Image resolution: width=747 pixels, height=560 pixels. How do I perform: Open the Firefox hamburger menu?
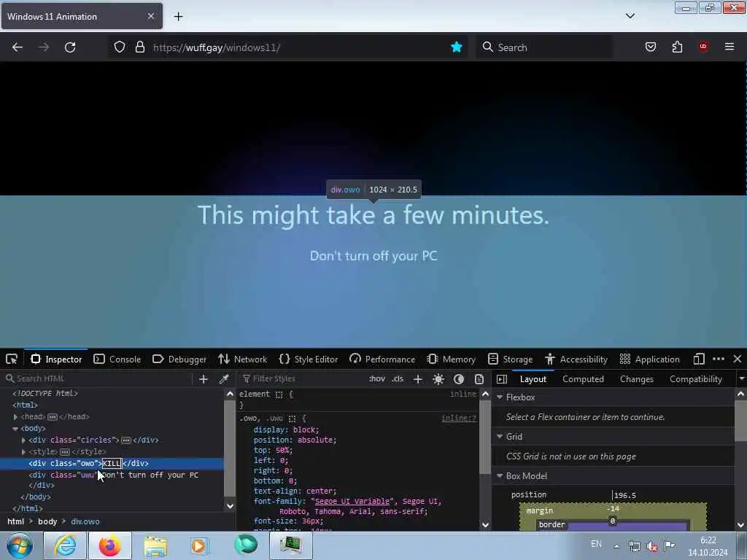729,47
